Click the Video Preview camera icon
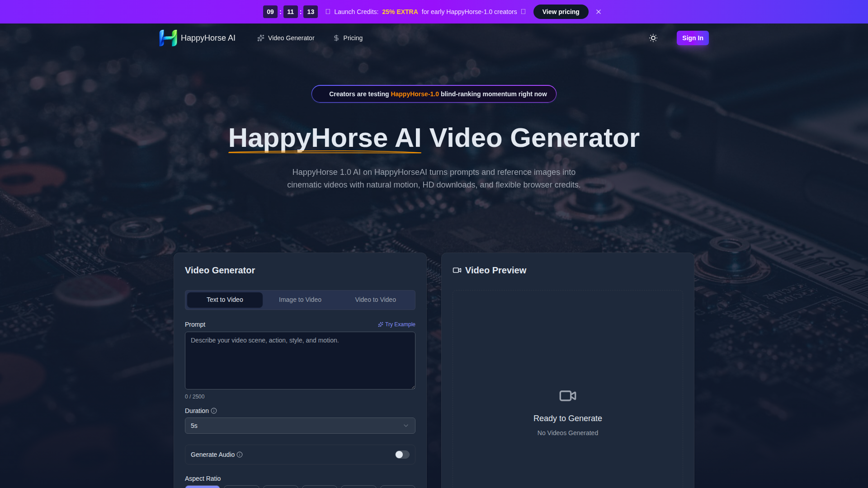 click(457, 270)
